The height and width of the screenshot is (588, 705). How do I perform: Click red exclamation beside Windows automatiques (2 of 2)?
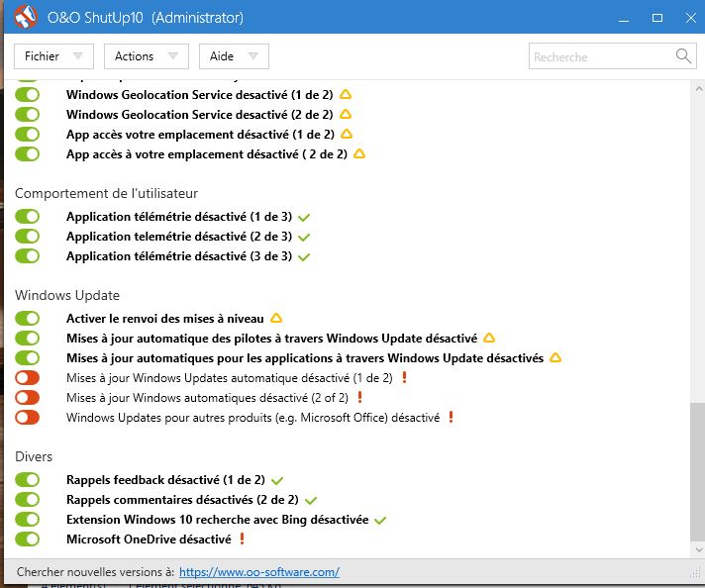click(x=359, y=397)
